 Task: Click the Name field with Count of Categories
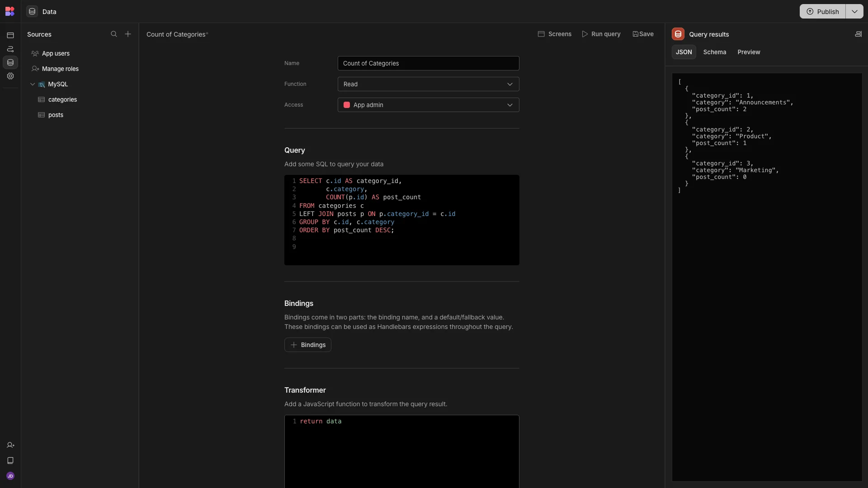pos(428,63)
